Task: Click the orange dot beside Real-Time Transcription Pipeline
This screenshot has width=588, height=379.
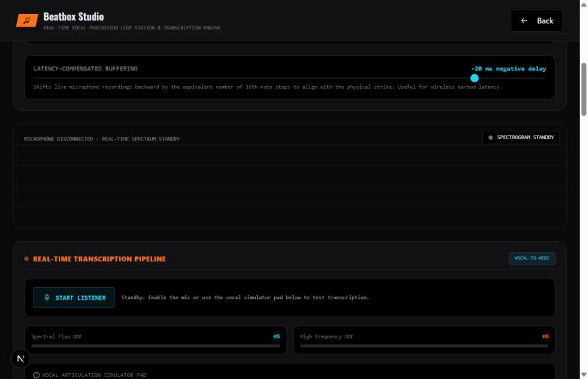Action: [x=26, y=259]
